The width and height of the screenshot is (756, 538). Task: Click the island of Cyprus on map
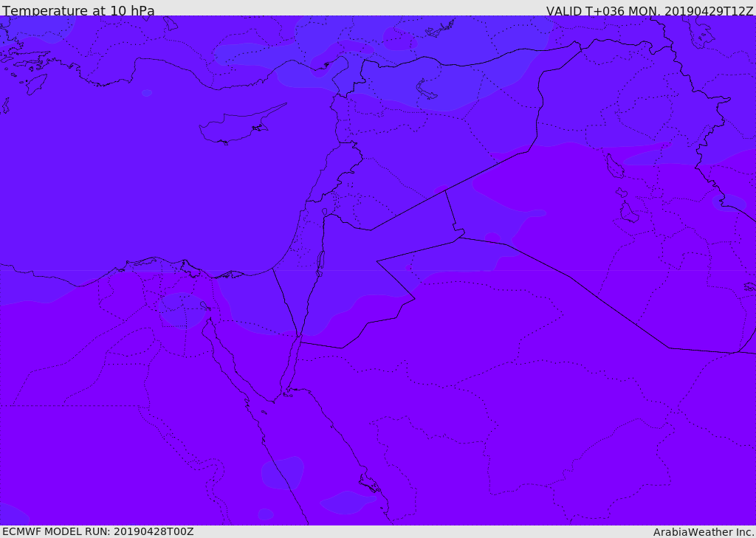241,125
